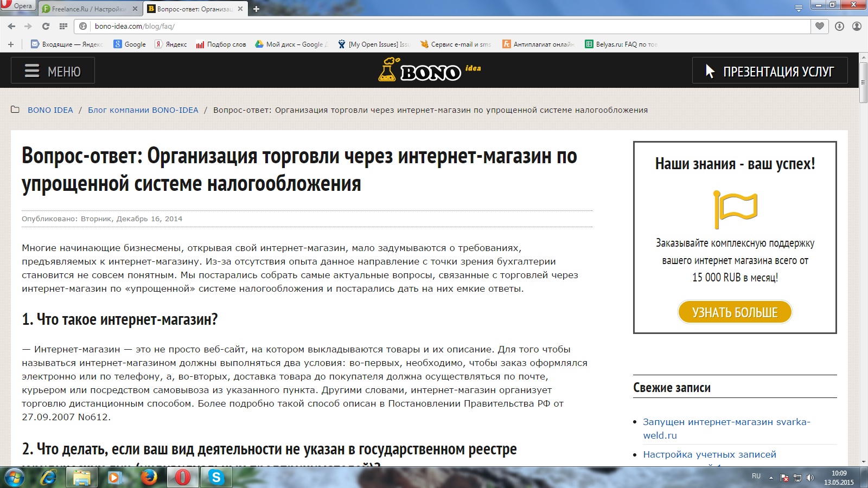Reload the current page
868x488 pixels.
click(46, 26)
